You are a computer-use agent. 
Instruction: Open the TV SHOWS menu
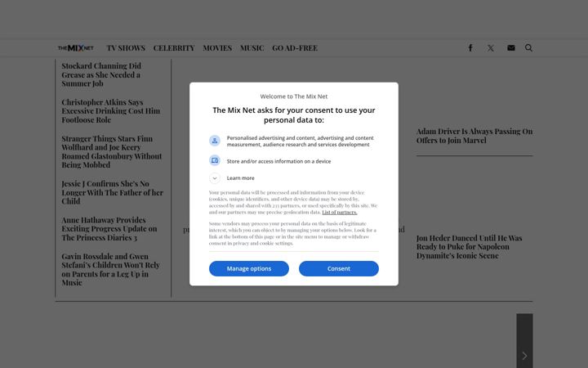pos(126,48)
